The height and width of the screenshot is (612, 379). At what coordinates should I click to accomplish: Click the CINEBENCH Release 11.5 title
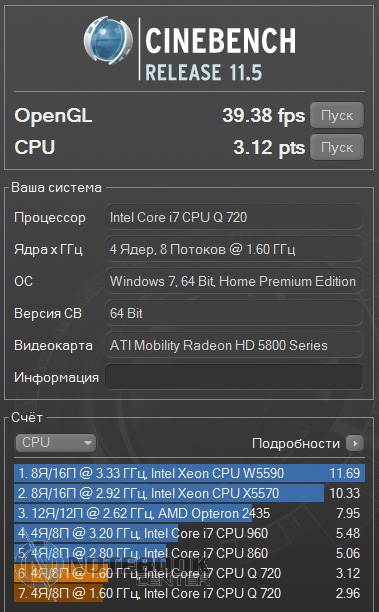pos(221,53)
